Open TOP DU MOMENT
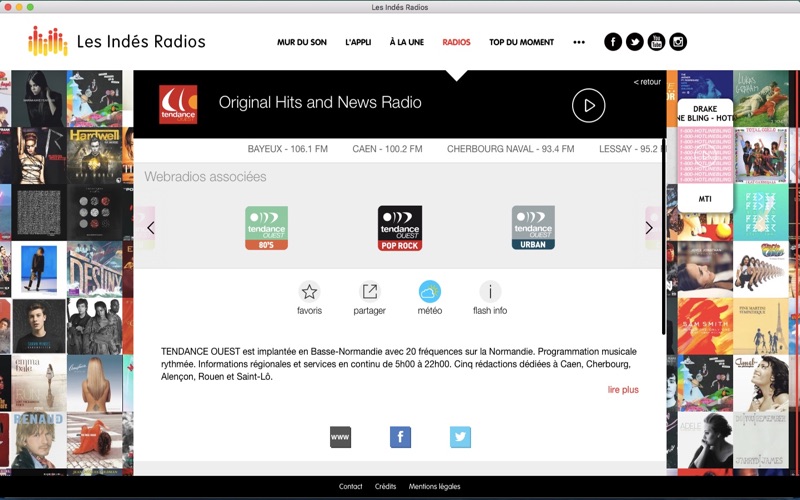800x500 pixels. pos(521,42)
